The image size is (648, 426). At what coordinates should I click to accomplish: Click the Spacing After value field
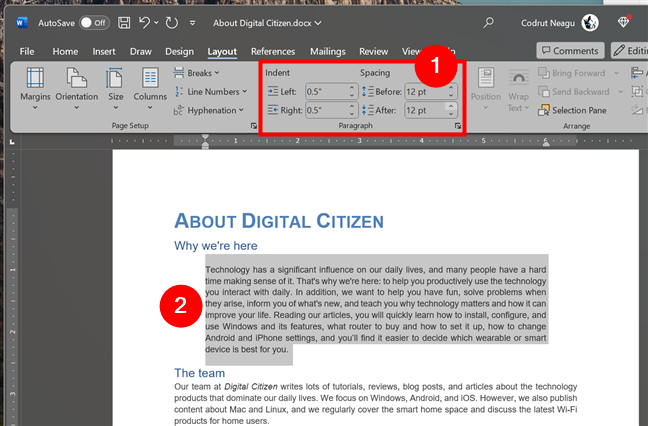[x=426, y=110]
